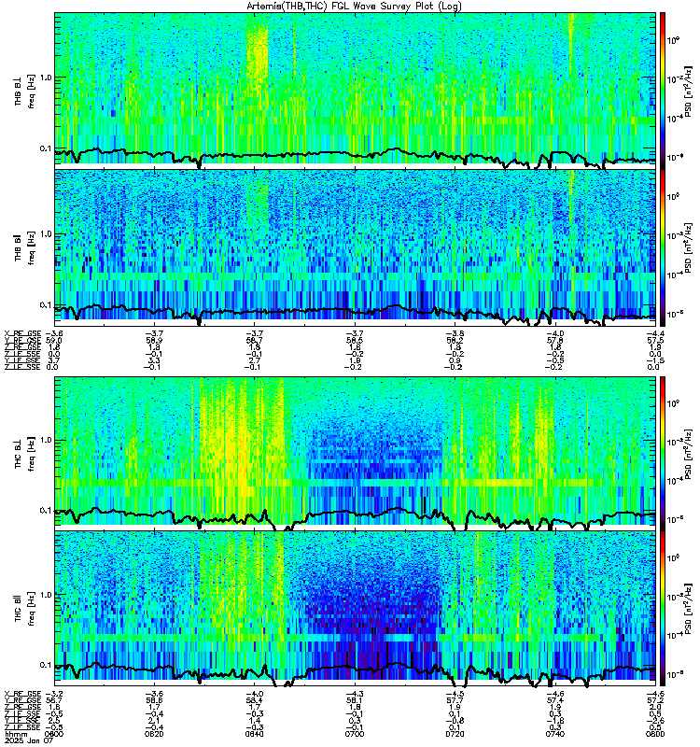Click 'X_RE_GSE' row label under the THC panels
The width and height of the screenshot is (700, 747).
pyautogui.click(x=23, y=694)
